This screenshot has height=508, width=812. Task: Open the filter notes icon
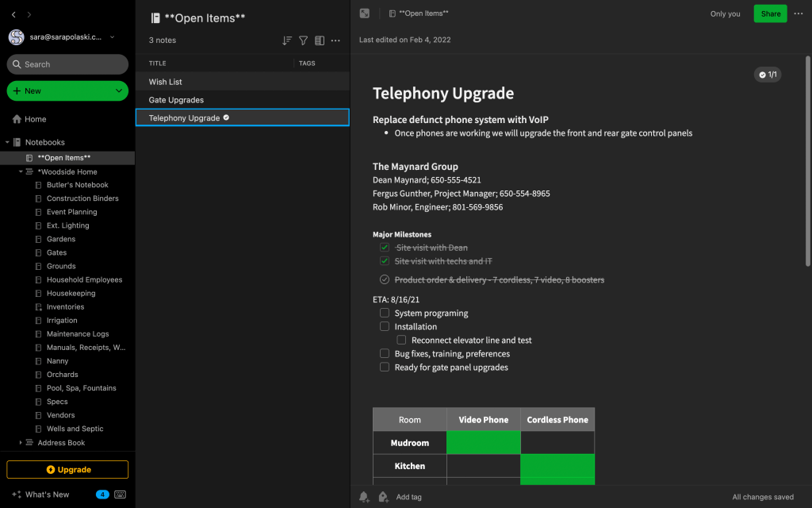click(x=303, y=40)
